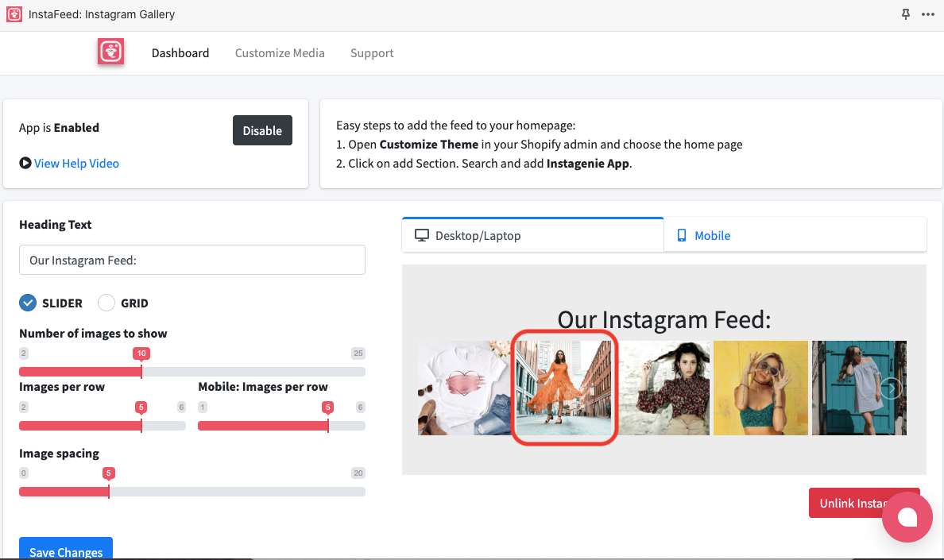Image resolution: width=944 pixels, height=560 pixels.
Task: Click the slider next arrow on the feed preview
Action: [892, 388]
